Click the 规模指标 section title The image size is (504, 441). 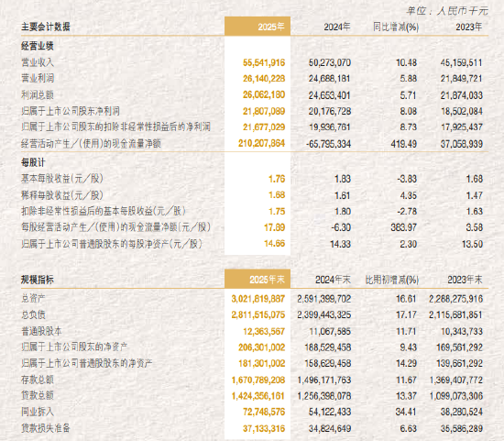[x=38, y=280]
